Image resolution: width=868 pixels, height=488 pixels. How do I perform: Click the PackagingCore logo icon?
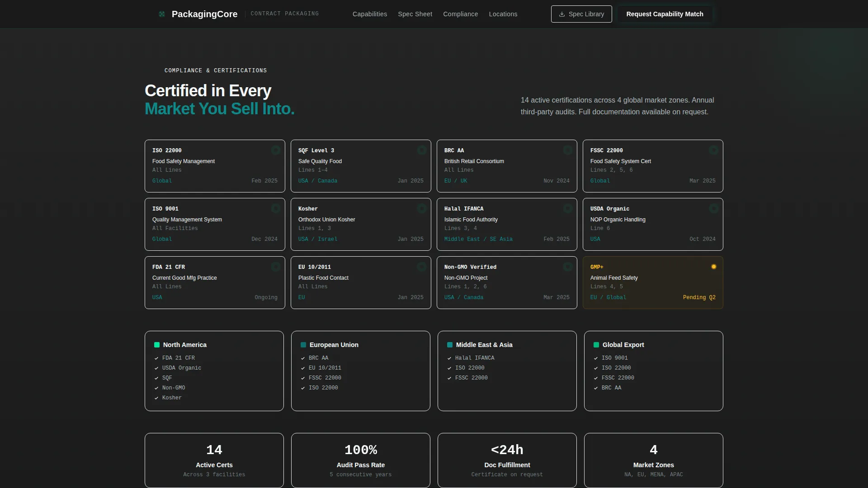click(x=162, y=14)
